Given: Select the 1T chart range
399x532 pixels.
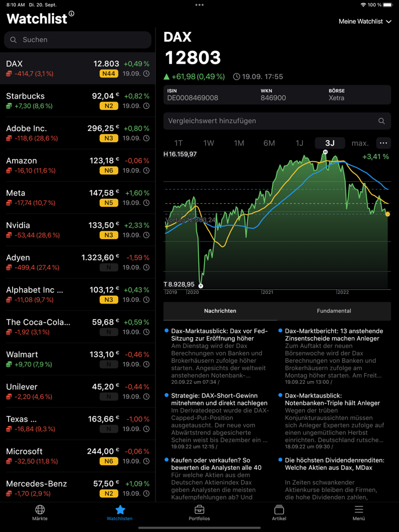Looking at the screenshot, I should click(178, 143).
